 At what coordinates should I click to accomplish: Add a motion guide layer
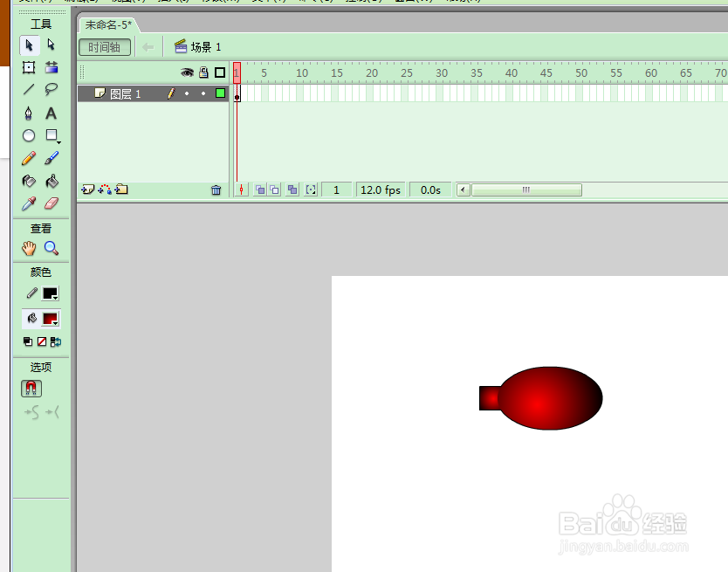pyautogui.click(x=105, y=190)
